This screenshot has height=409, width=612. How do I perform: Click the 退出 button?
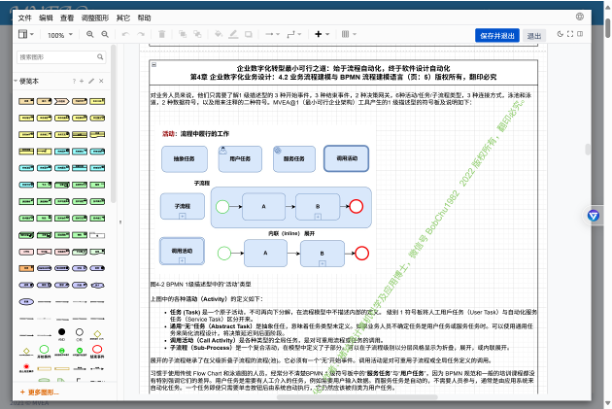tap(534, 36)
